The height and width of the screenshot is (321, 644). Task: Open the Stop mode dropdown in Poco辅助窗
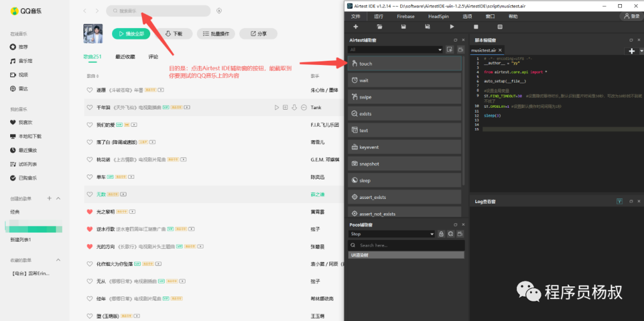point(391,234)
